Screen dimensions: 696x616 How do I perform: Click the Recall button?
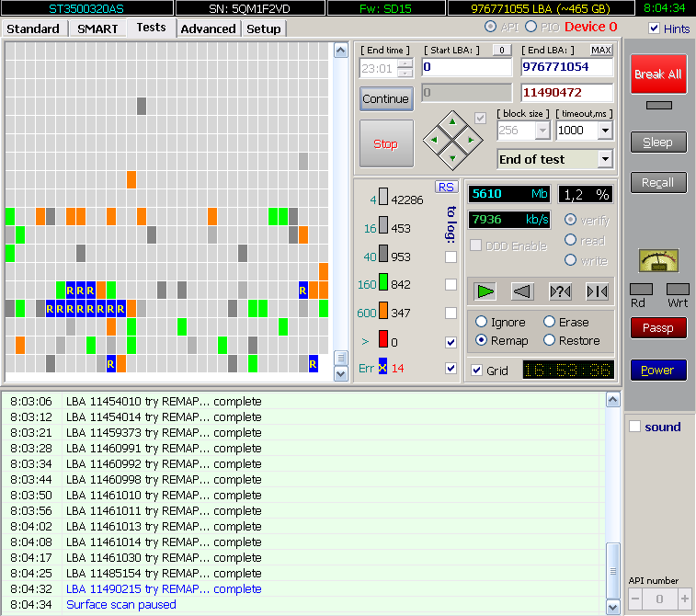(658, 182)
